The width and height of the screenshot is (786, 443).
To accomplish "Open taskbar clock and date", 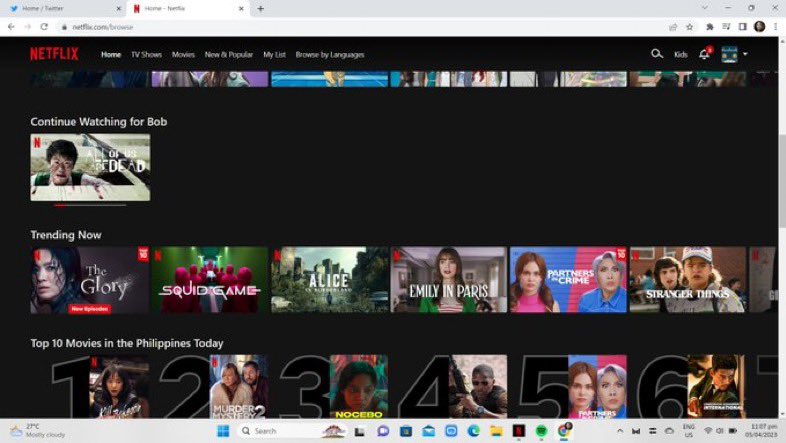I will click(x=761, y=431).
